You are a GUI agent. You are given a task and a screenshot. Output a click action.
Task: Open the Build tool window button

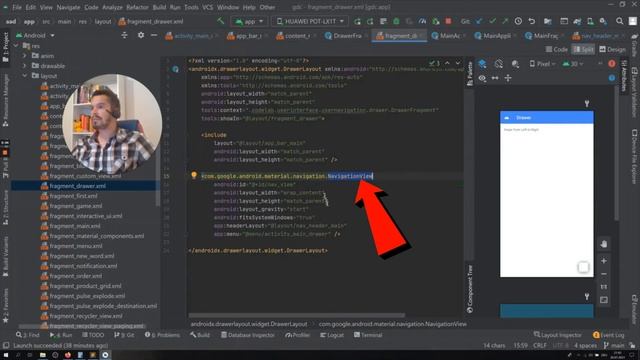tap(200, 335)
